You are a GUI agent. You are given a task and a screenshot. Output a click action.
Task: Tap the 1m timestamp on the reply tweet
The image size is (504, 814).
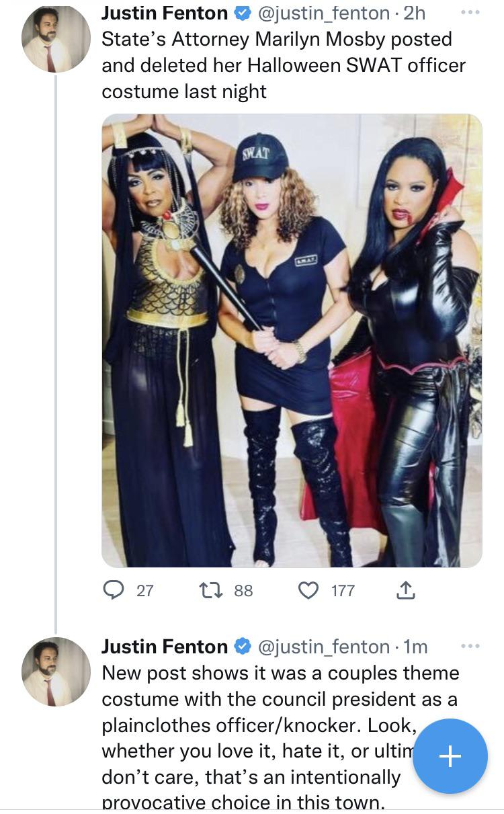(416, 647)
